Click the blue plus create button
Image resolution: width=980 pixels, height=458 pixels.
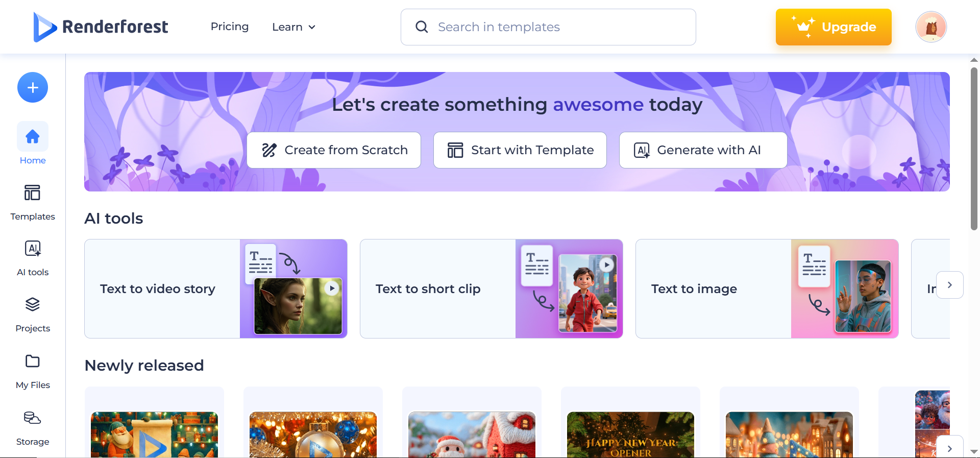pyautogui.click(x=33, y=87)
